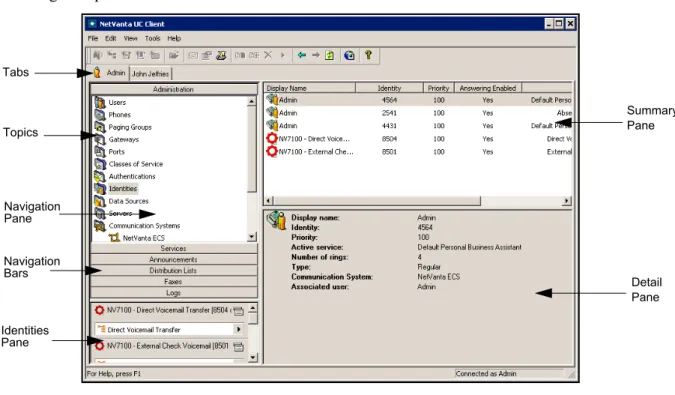Select Admin row with identity 4564
The height and width of the screenshot is (395, 675).
(418, 100)
